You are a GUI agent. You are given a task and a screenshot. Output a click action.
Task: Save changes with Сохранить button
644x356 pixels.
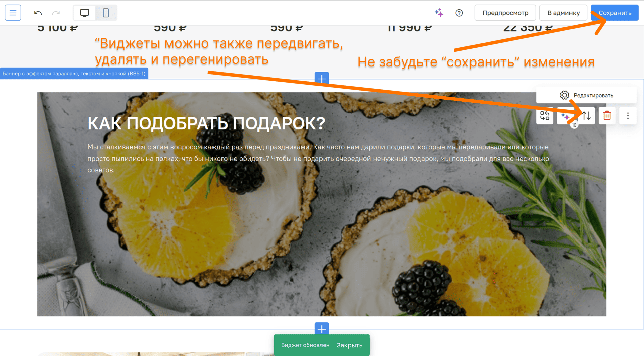(614, 13)
